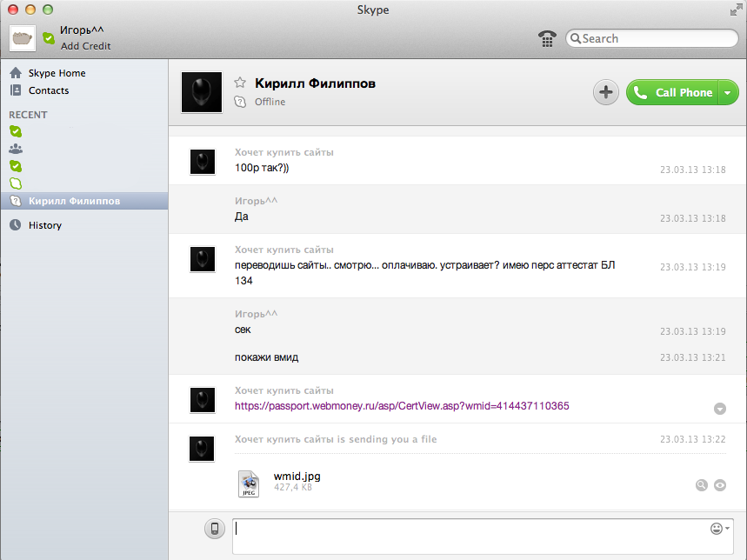Click sender avatar beside '100р так?))' message
This screenshot has height=560, width=747.
203,162
